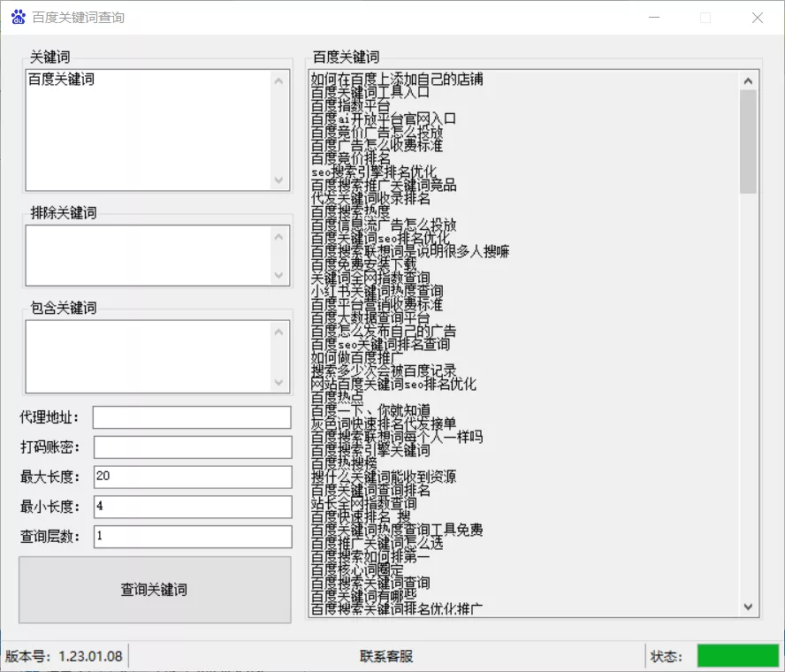Screen dimensions: 785x672
Task: Open the 联系客服 link
Action: [x=386, y=656]
